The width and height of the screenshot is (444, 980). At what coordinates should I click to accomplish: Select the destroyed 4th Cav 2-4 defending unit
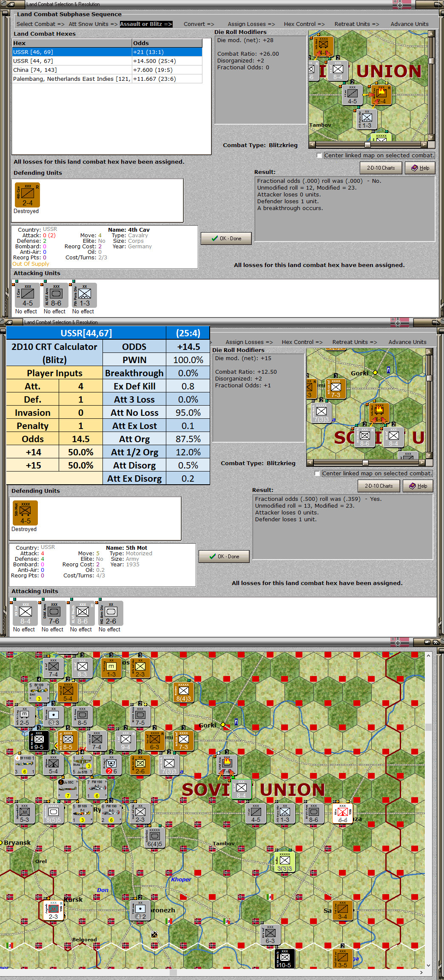27,195
